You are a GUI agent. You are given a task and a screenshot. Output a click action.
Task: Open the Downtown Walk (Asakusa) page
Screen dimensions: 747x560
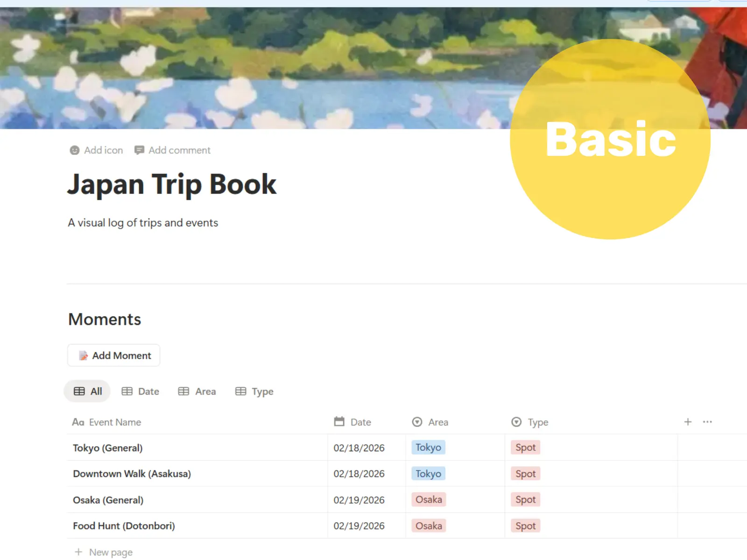132,474
